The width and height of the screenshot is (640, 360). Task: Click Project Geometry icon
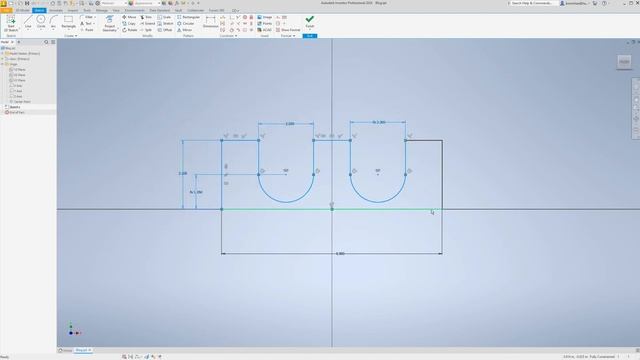coord(109,24)
